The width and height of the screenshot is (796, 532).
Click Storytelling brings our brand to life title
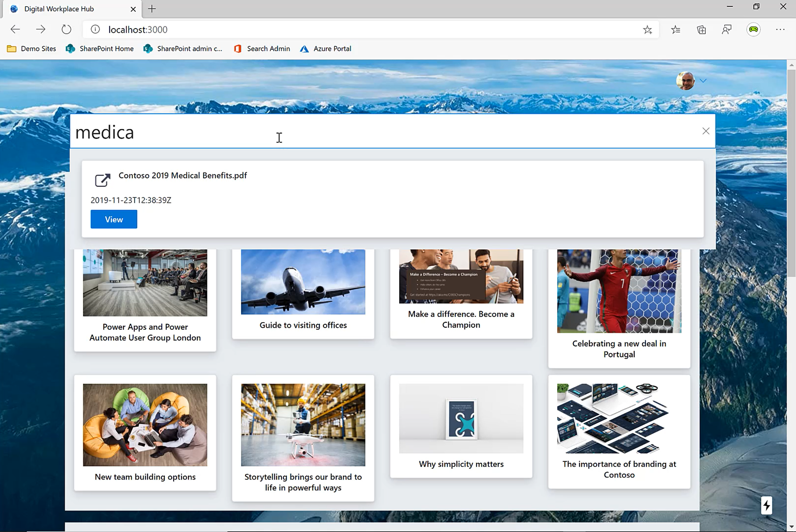(x=303, y=482)
